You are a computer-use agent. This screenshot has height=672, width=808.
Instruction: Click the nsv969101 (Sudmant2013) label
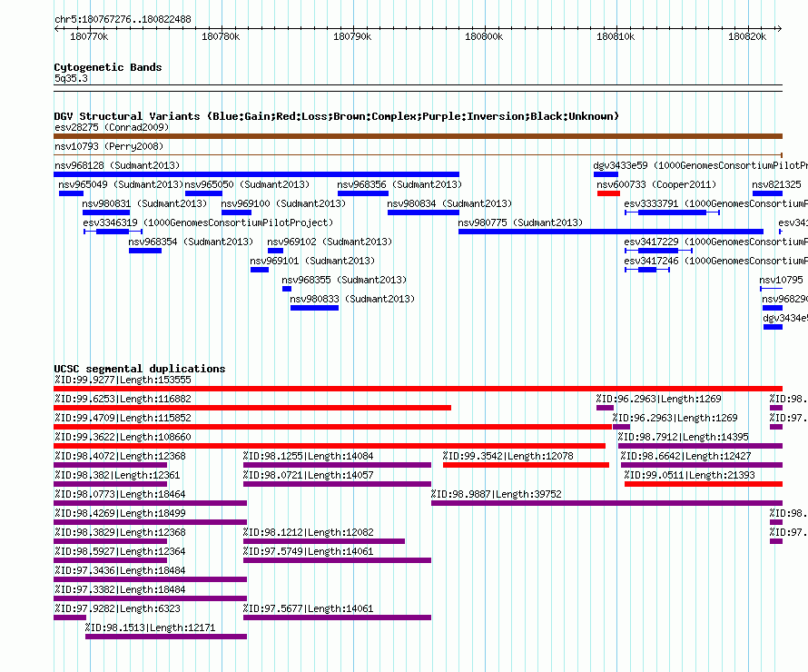tap(312, 261)
